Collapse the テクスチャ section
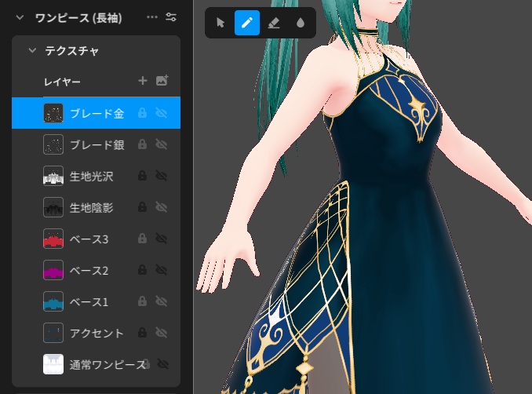Image resolution: width=532 pixels, height=394 pixels. [x=32, y=50]
